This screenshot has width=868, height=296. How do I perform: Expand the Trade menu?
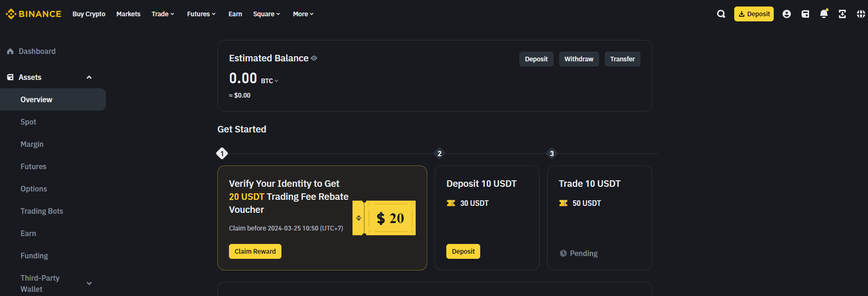(x=163, y=14)
